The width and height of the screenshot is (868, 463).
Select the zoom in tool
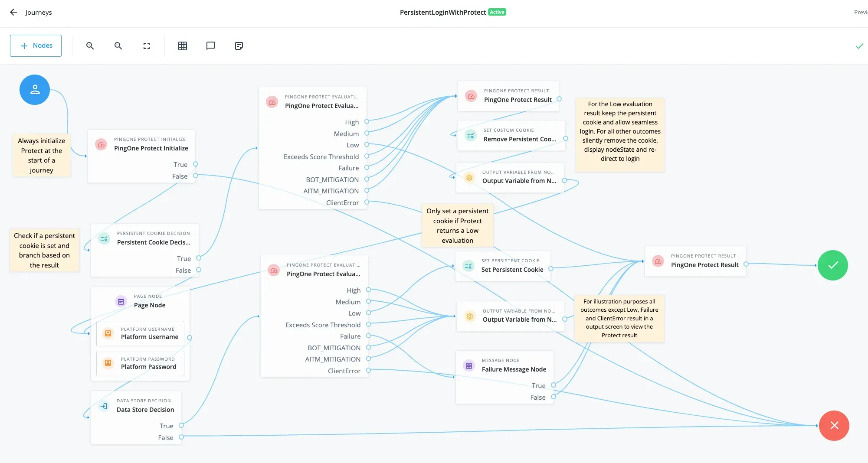coord(90,46)
